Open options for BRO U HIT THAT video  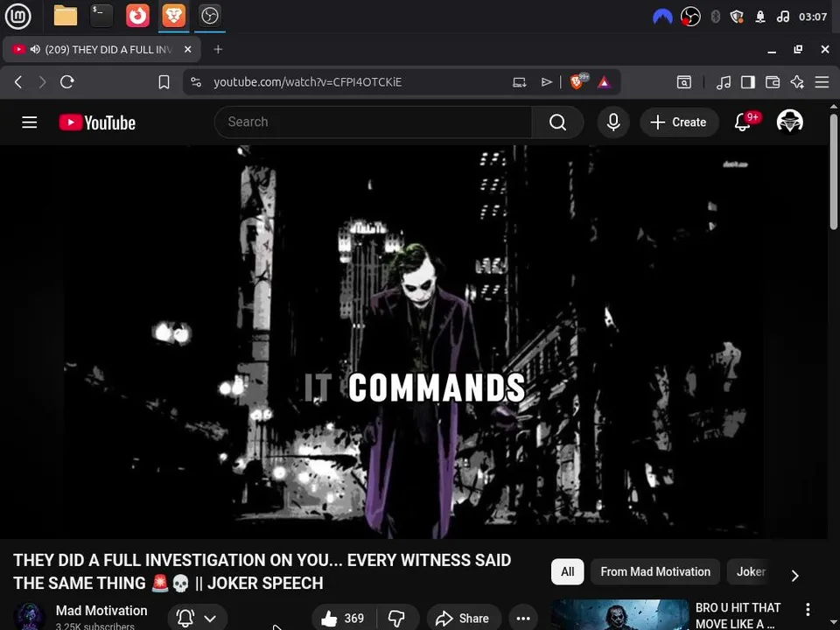click(808, 609)
